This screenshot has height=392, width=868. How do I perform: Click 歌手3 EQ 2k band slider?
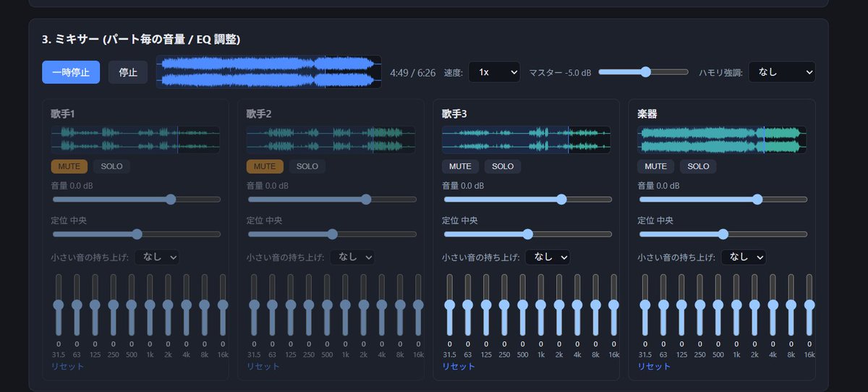(x=559, y=305)
